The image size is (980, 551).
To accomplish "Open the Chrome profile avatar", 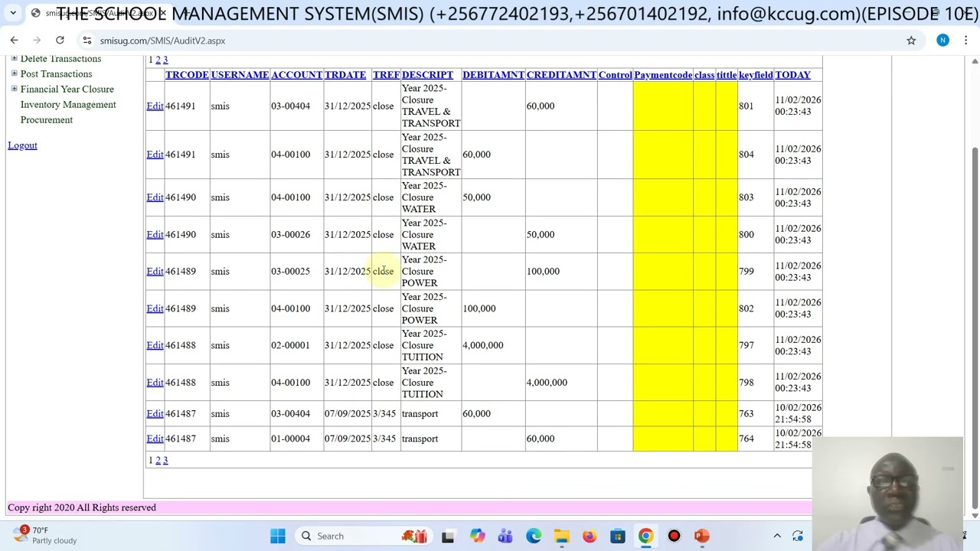I will (942, 41).
